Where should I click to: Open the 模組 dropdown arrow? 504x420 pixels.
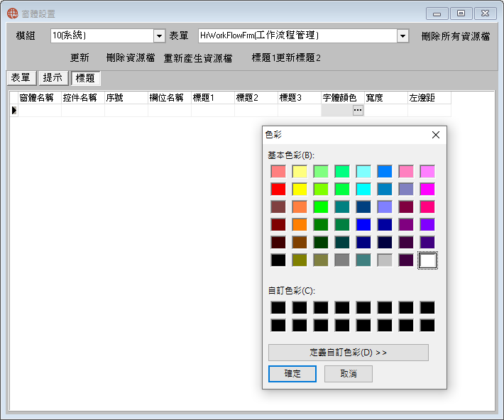pos(159,36)
